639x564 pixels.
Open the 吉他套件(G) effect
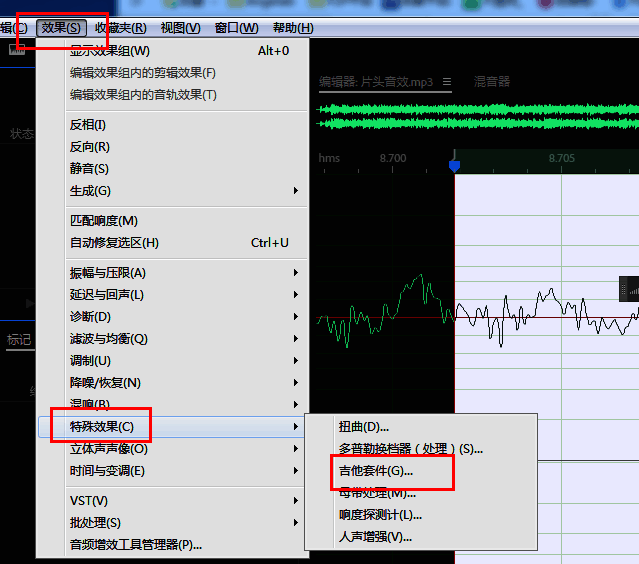[375, 471]
